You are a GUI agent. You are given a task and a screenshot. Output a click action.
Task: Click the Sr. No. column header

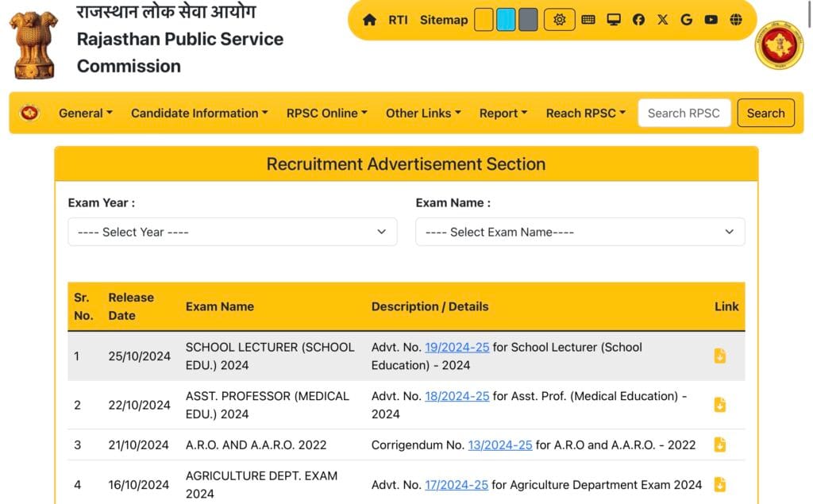point(83,306)
